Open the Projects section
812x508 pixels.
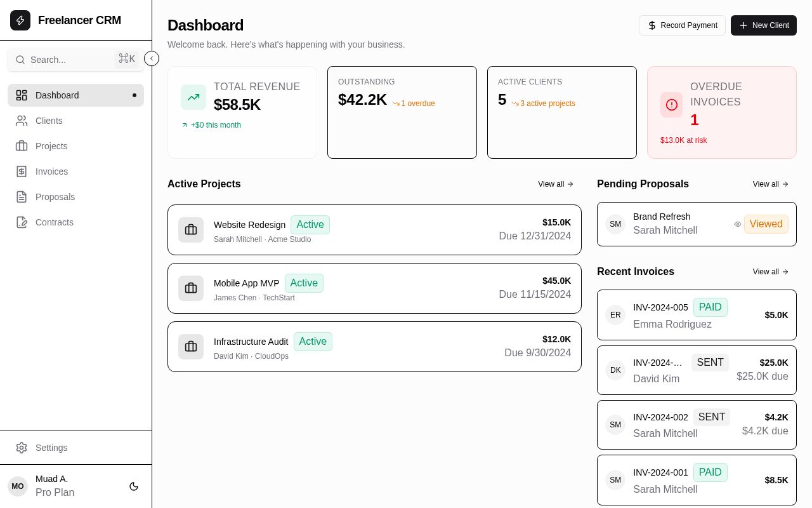[x=75, y=146]
